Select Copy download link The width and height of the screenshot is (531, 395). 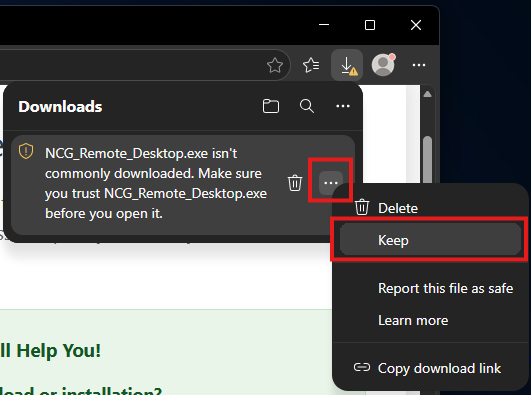point(430,368)
